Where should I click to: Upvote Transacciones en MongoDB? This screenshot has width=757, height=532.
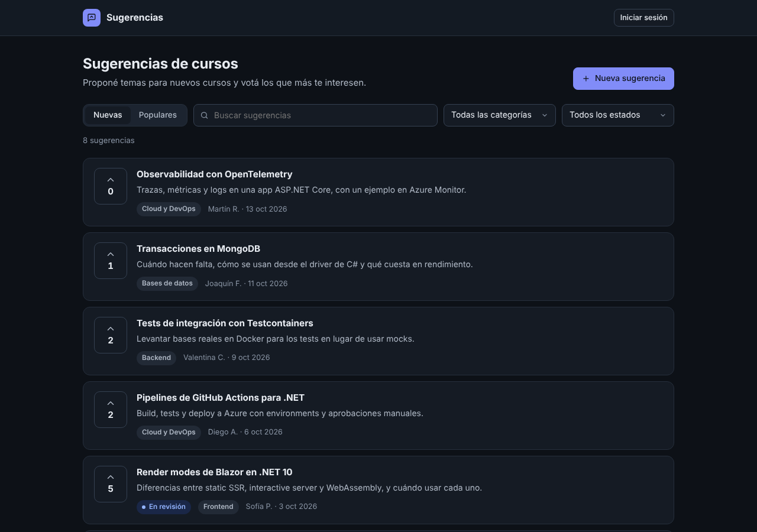click(x=111, y=261)
